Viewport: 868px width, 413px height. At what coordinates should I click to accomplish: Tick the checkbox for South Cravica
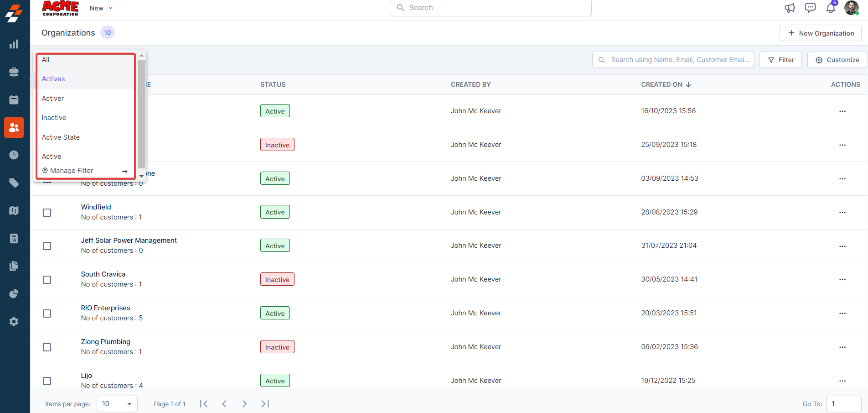pos(47,280)
